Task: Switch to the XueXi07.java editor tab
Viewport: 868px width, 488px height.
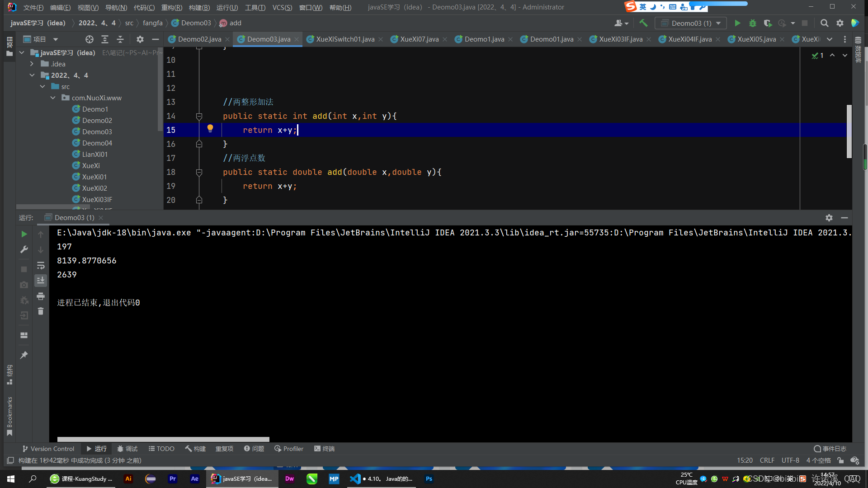Action: 419,39
